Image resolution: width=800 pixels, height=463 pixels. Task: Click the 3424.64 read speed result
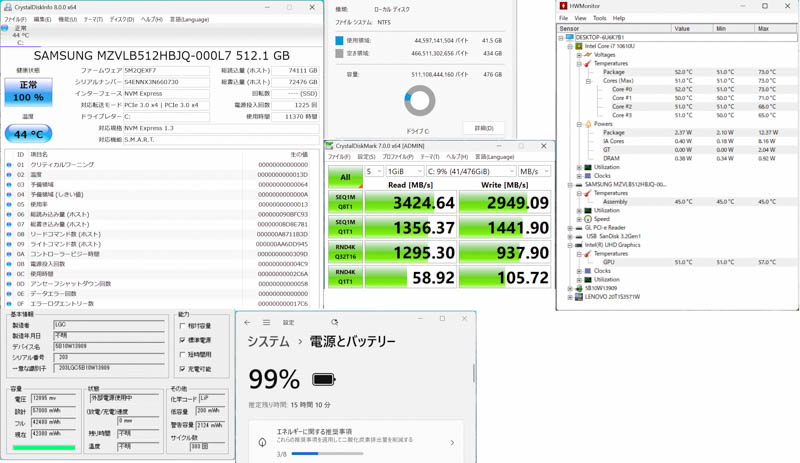pos(411,203)
